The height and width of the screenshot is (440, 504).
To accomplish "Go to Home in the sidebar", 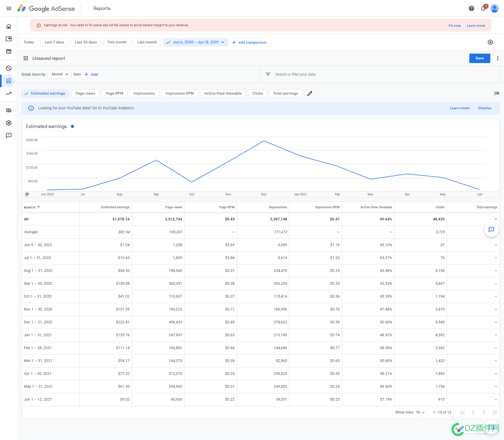I will click(9, 26).
